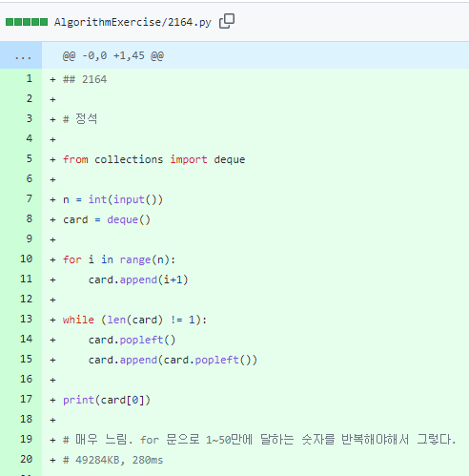Click the 'print(card[0])' code line

coord(107,400)
